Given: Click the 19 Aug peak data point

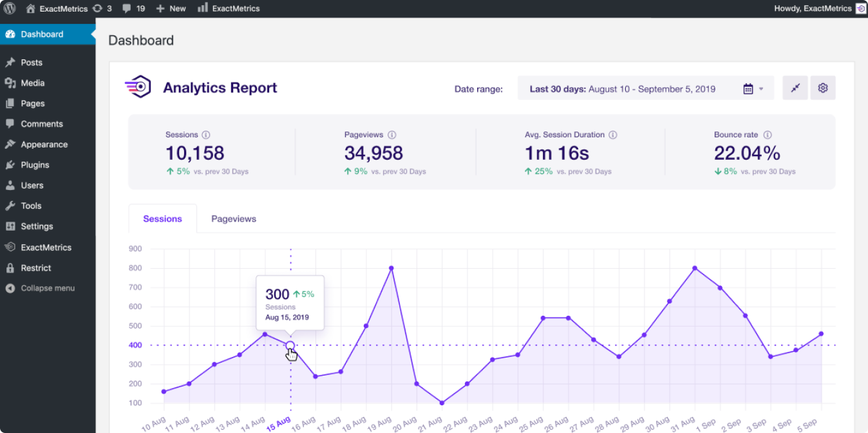Looking at the screenshot, I should pyautogui.click(x=392, y=268).
